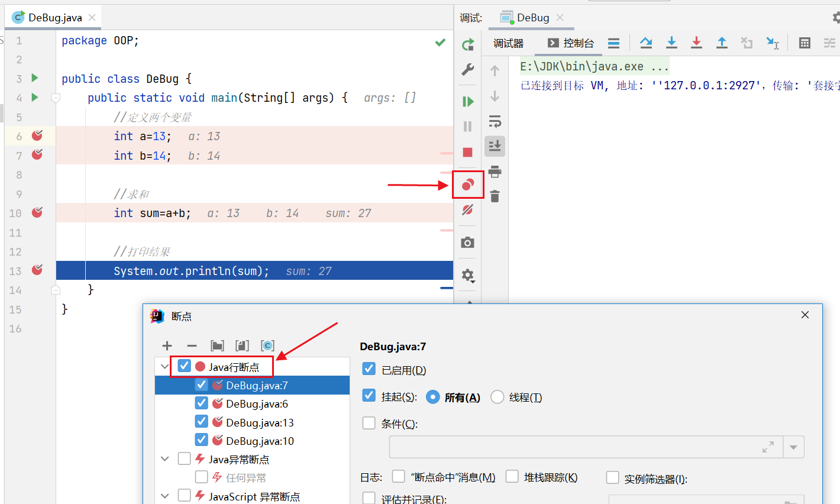This screenshot has height=504, width=840.
Task: Click the red force step into icon
Action: (696, 43)
